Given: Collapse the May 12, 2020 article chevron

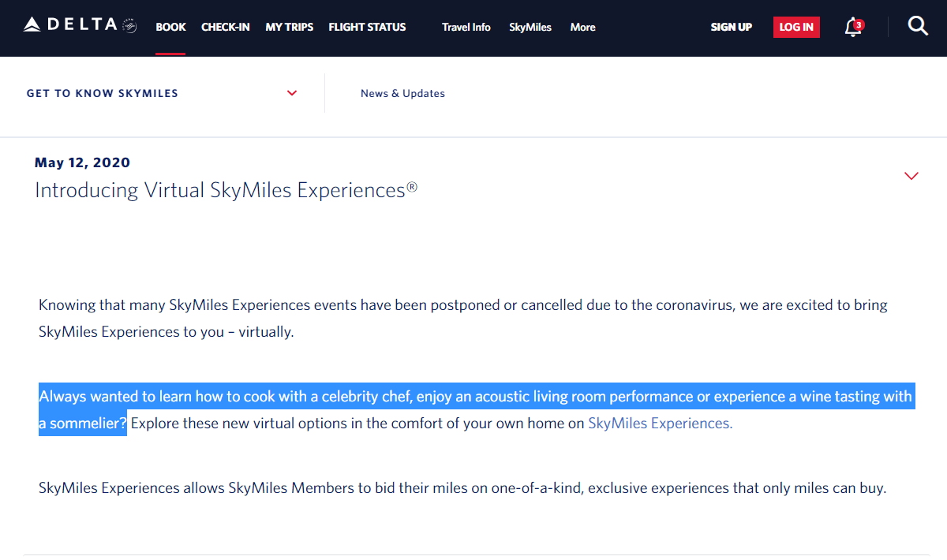Looking at the screenshot, I should pyautogui.click(x=911, y=176).
